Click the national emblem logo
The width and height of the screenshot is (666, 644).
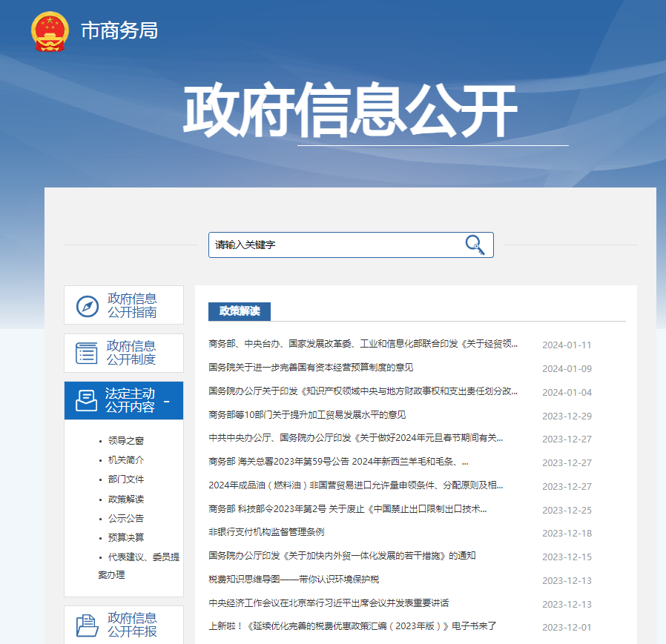(x=50, y=31)
